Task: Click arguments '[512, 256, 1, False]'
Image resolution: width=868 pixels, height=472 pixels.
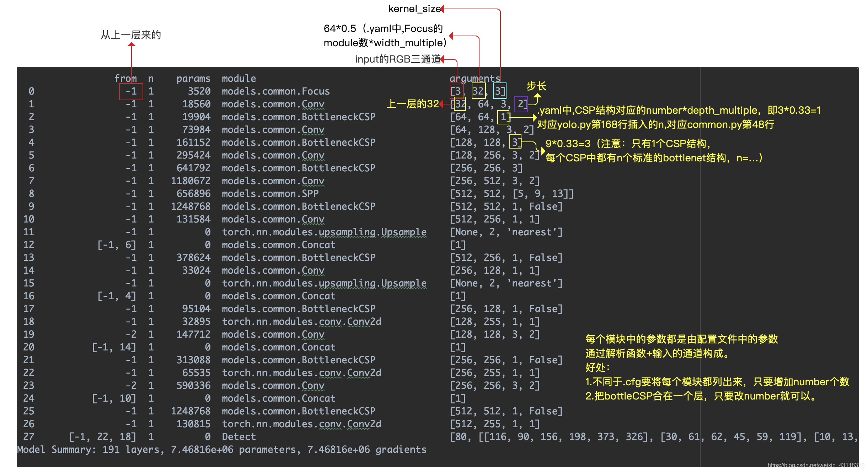Action: click(x=506, y=258)
